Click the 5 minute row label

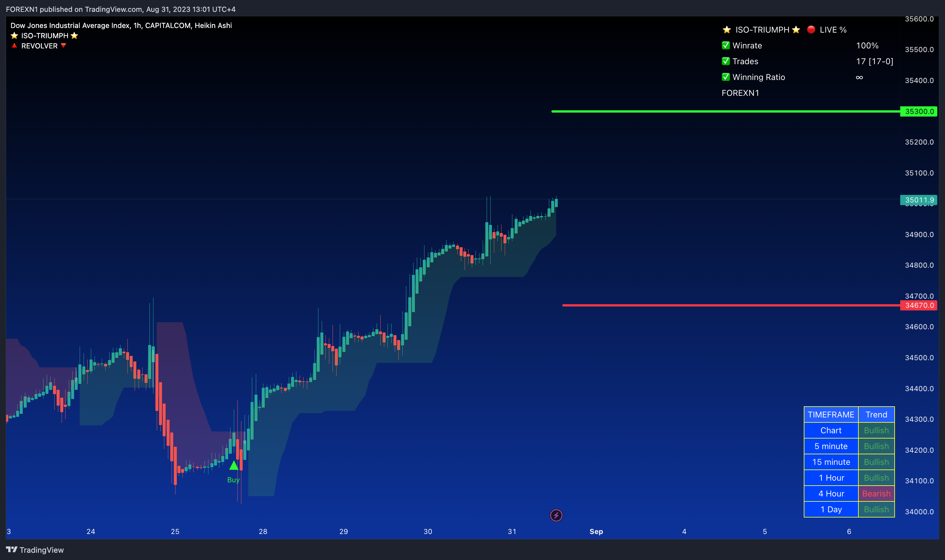[831, 446]
